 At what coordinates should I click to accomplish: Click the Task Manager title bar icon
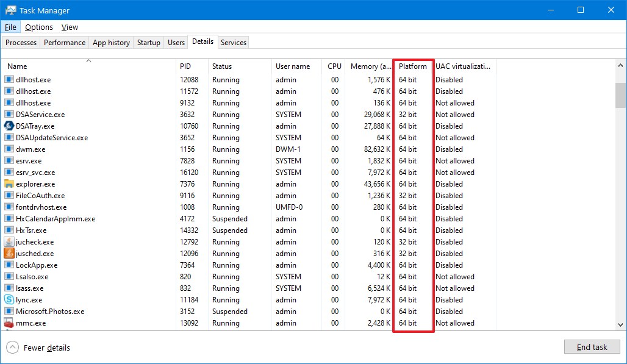10,10
